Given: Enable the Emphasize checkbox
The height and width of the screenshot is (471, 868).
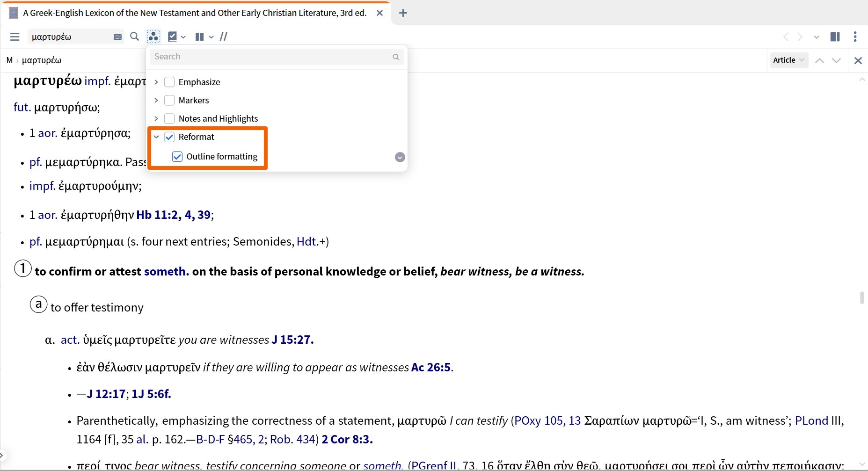Looking at the screenshot, I should point(169,82).
